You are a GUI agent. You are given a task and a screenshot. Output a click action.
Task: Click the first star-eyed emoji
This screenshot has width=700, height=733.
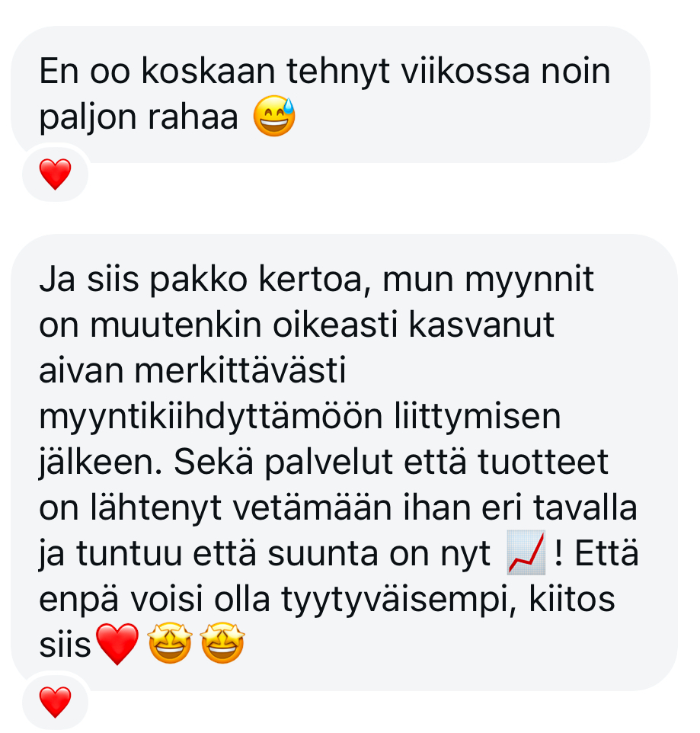click(x=170, y=643)
